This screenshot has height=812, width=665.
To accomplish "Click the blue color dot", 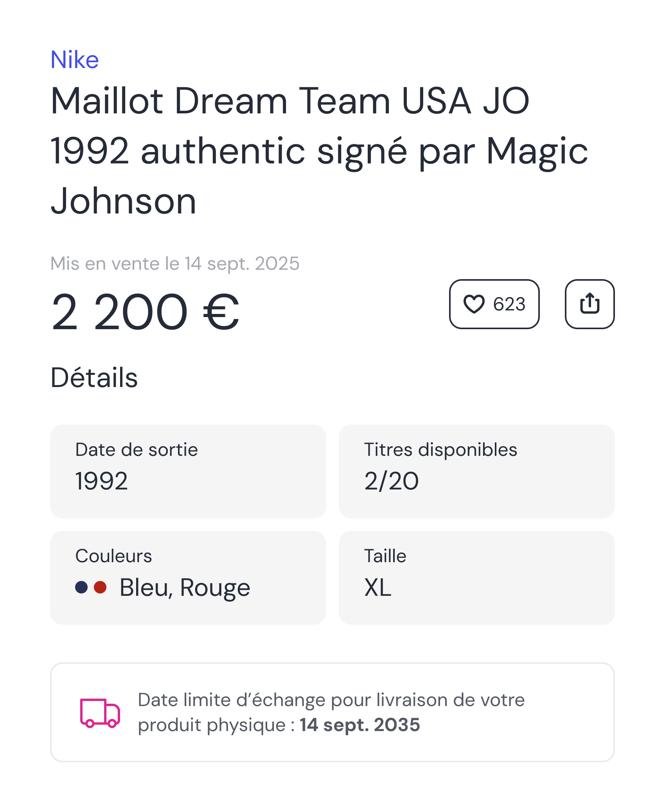I will [81, 587].
